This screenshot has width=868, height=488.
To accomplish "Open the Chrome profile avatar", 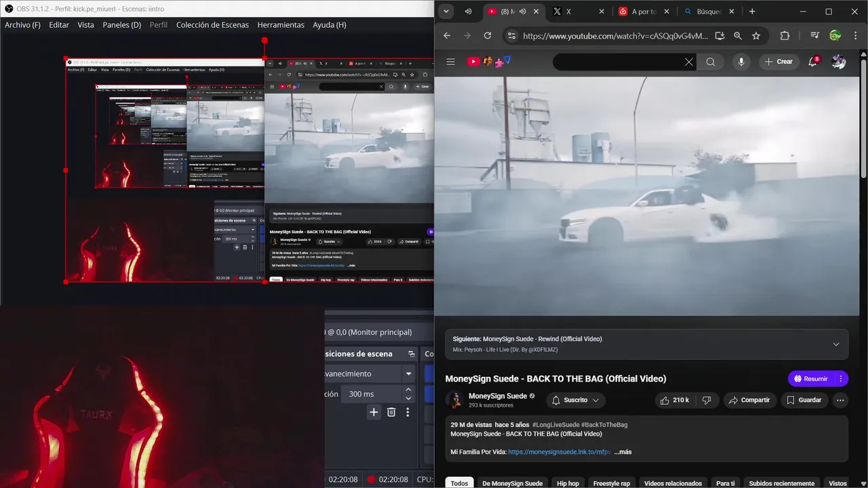I will point(835,36).
